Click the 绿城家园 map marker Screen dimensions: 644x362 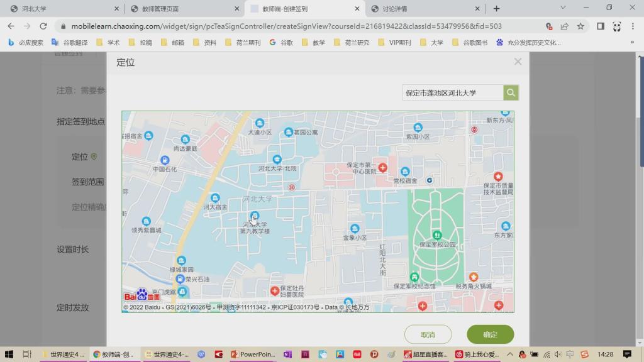[x=181, y=261]
